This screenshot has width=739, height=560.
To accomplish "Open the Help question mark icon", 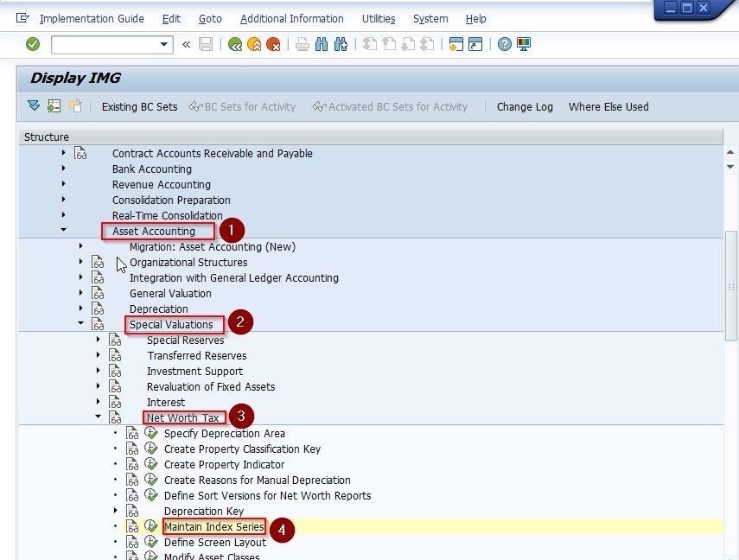I will (504, 44).
